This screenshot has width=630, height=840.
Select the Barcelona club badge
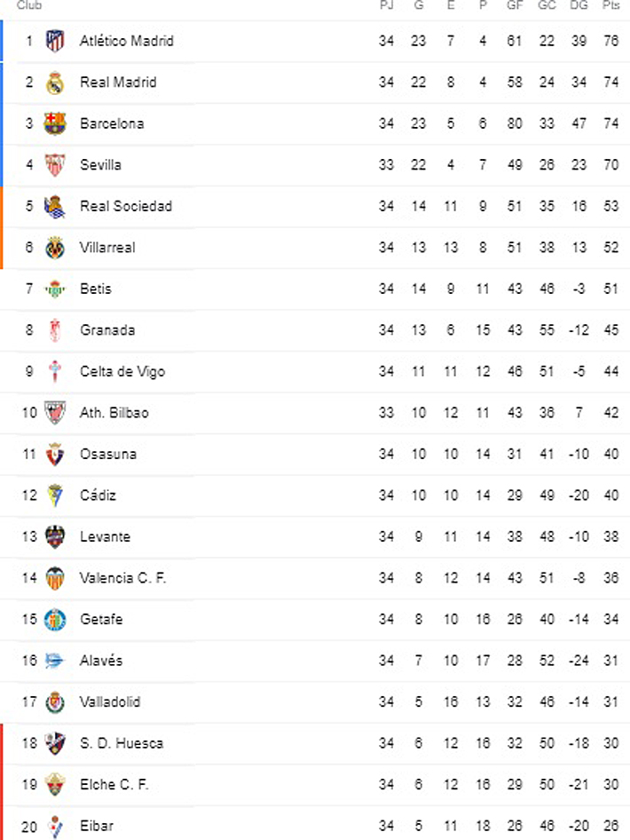click(55, 123)
